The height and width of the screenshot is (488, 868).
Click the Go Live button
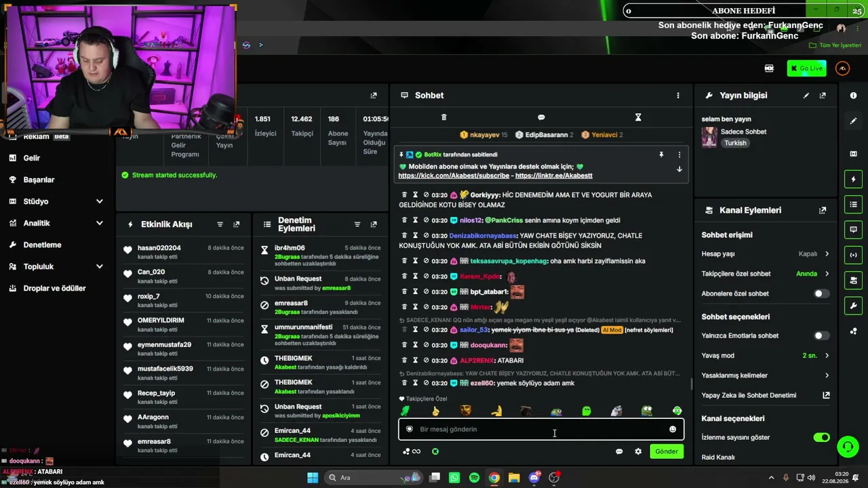coord(806,68)
